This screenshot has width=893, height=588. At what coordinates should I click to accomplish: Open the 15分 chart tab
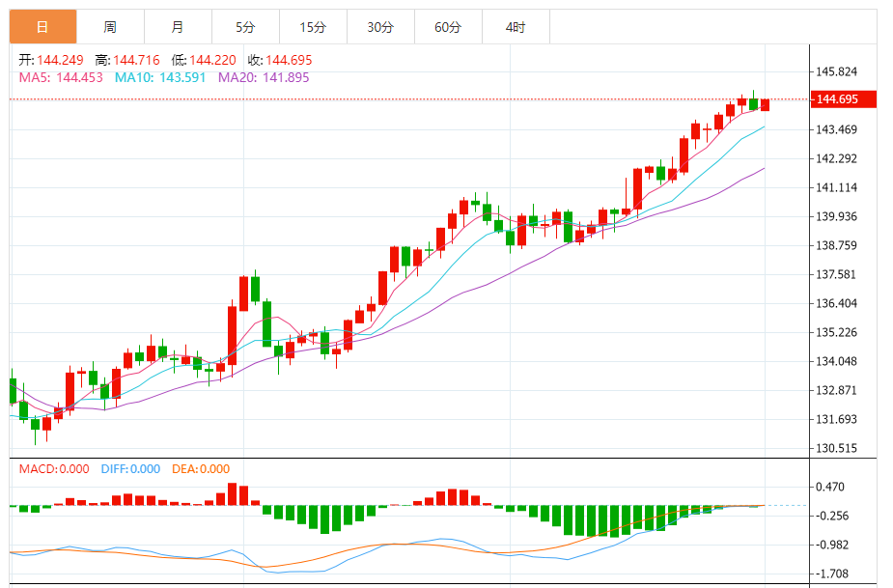(313, 27)
